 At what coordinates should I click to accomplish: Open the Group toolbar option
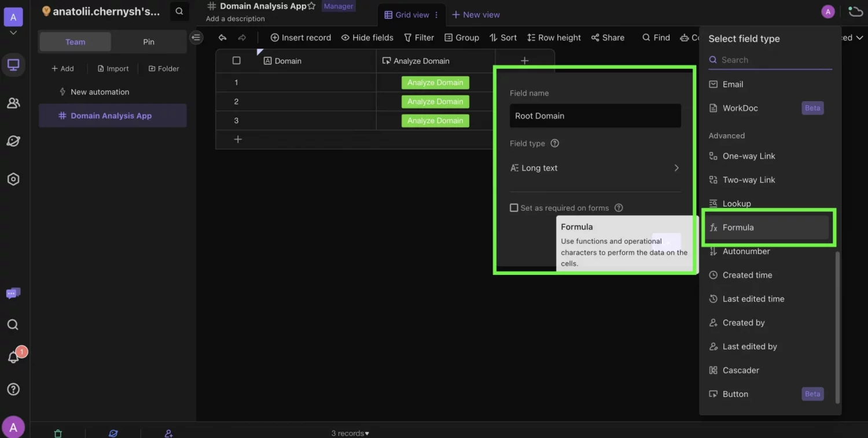point(462,38)
